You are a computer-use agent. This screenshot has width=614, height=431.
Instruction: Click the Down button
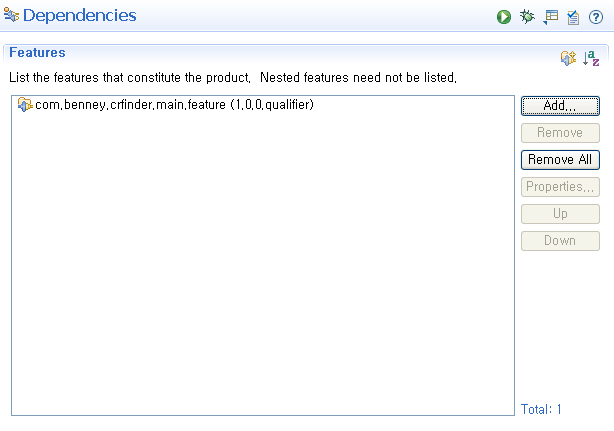tap(560, 241)
